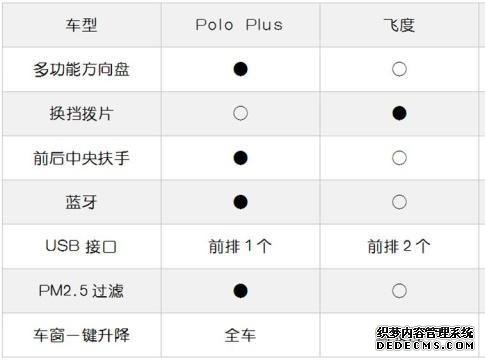Click the 前排 1 个 USB cell
Screen dimensions: 485x360
240,246
